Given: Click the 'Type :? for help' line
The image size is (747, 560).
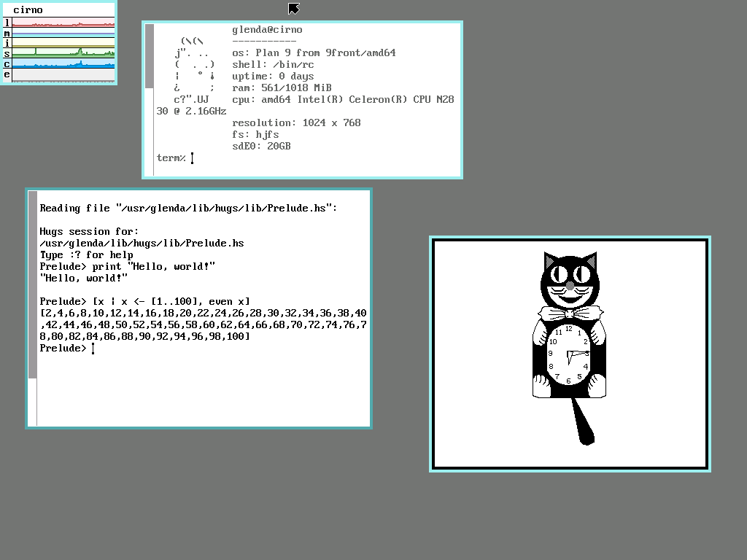Looking at the screenshot, I should pos(86,254).
